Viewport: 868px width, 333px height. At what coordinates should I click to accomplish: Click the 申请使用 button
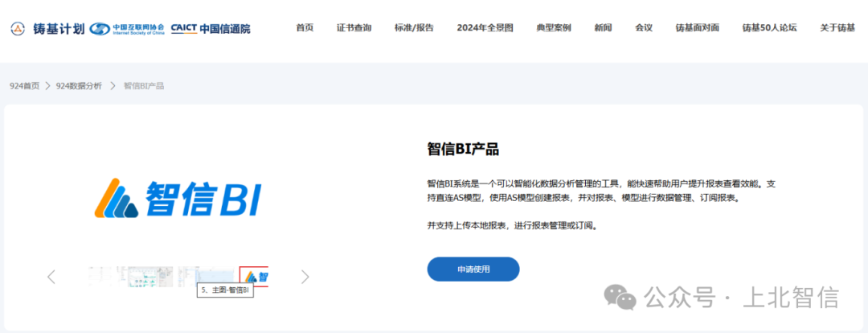[473, 269]
